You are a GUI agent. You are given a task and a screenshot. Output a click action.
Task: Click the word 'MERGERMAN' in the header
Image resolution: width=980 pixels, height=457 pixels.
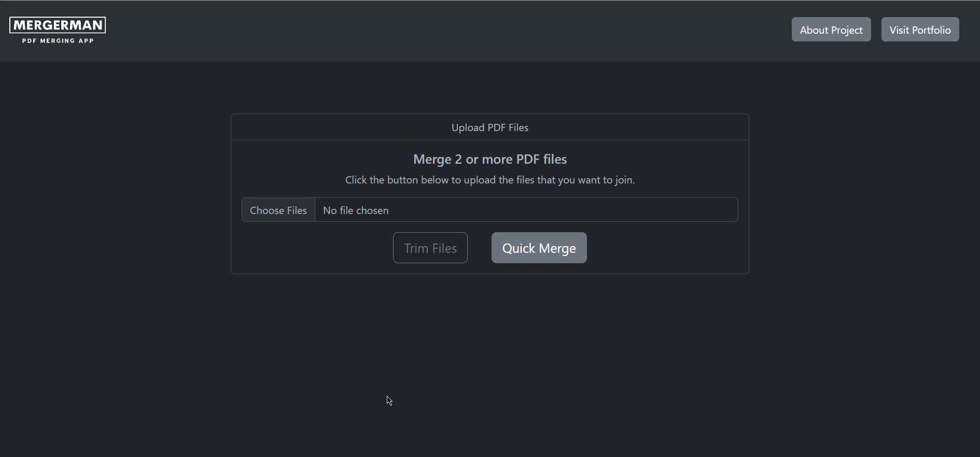tap(58, 25)
